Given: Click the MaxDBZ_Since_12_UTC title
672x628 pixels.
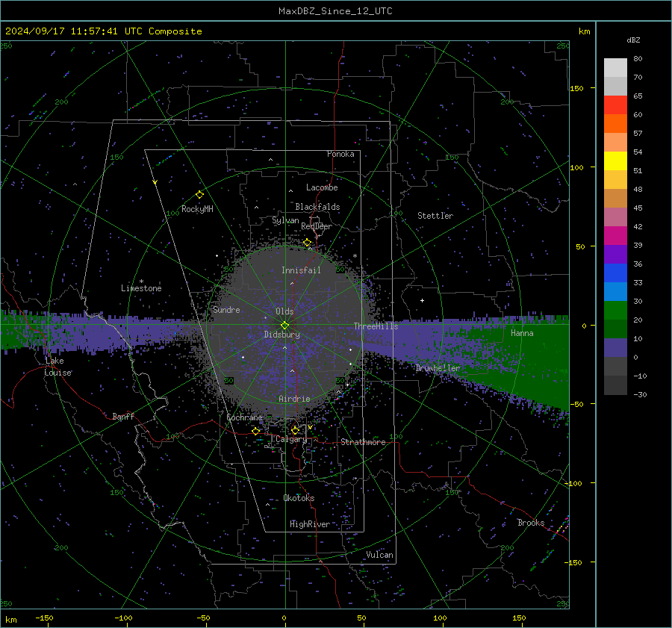Looking at the screenshot, I should tap(335, 11).
